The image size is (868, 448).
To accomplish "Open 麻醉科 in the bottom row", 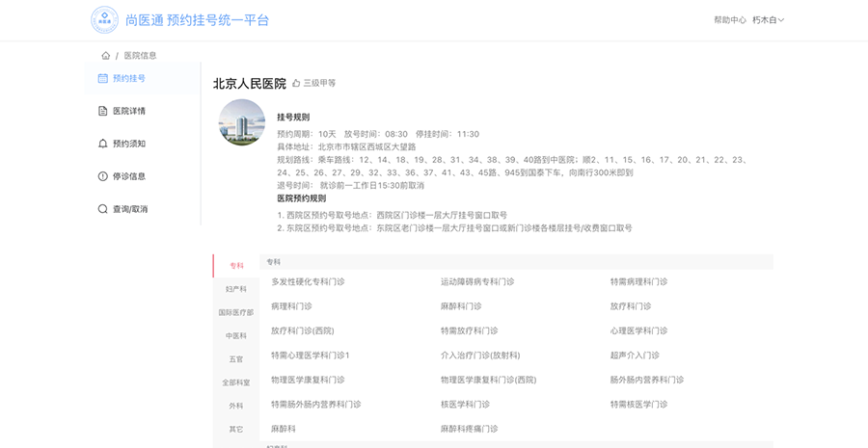I will (x=284, y=429).
